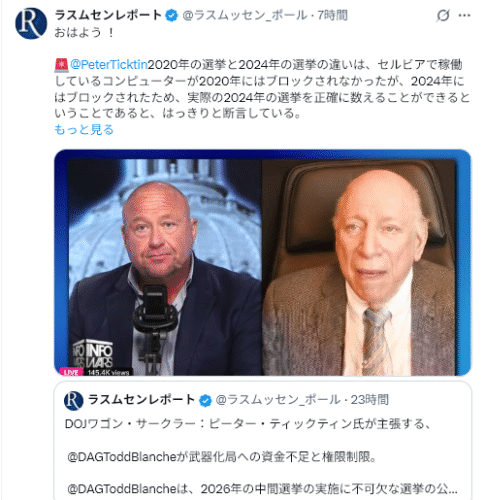Open the Grok explain icon on the tweet
The height and width of the screenshot is (500, 485).
[443, 15]
